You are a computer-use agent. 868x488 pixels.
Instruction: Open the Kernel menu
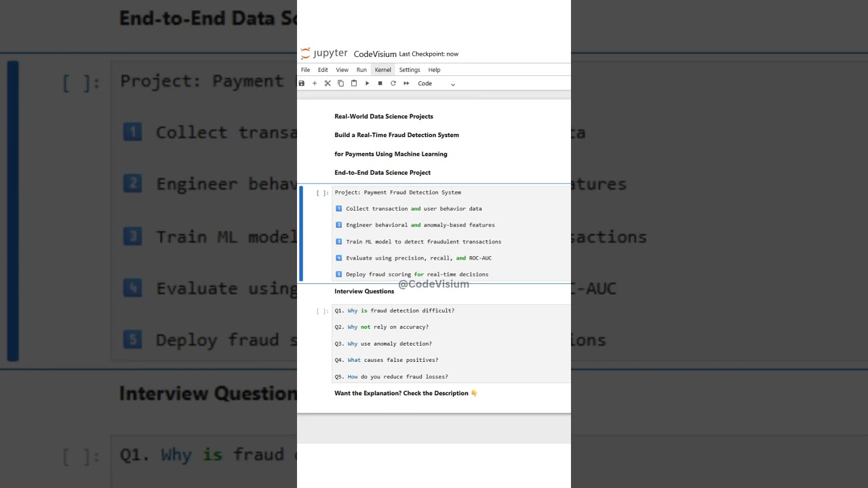(383, 70)
